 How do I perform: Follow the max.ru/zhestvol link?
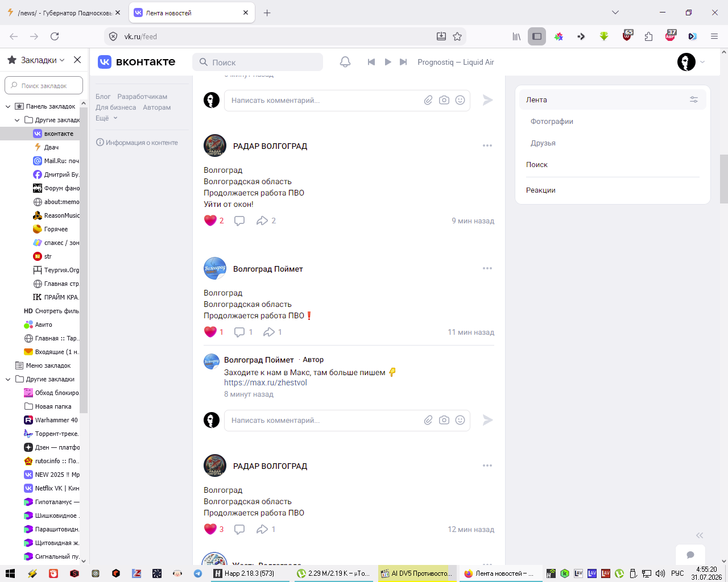tap(266, 383)
